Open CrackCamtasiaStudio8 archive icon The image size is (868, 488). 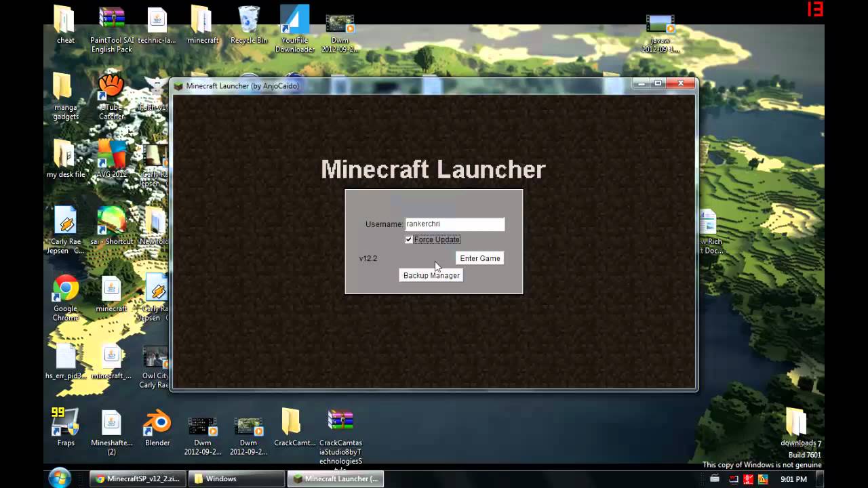click(x=340, y=439)
